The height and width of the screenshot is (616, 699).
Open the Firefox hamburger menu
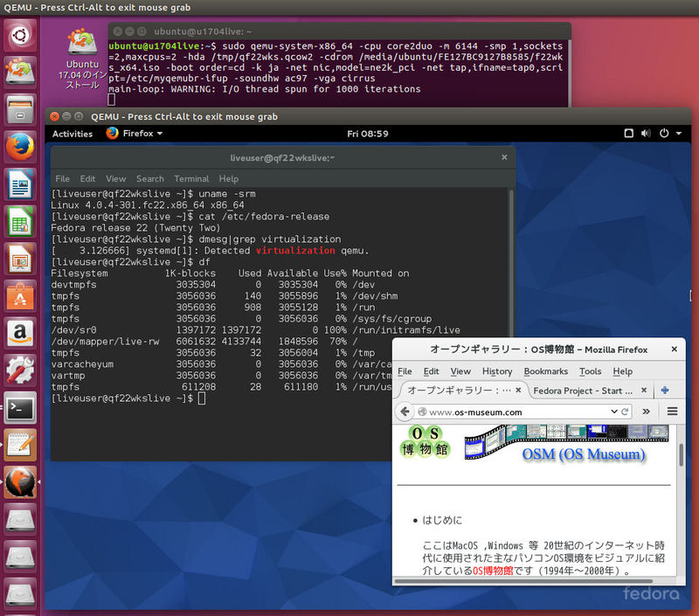pos(672,412)
